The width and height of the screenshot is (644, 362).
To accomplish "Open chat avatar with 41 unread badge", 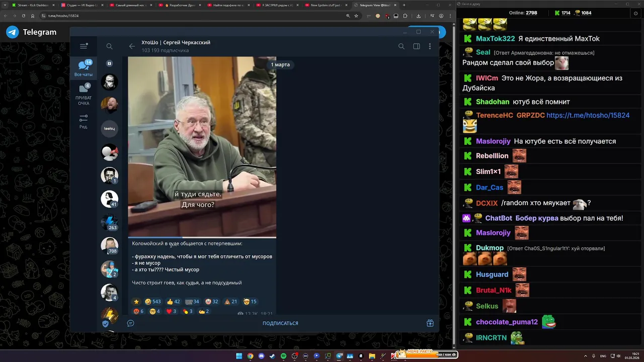I will tap(109, 199).
